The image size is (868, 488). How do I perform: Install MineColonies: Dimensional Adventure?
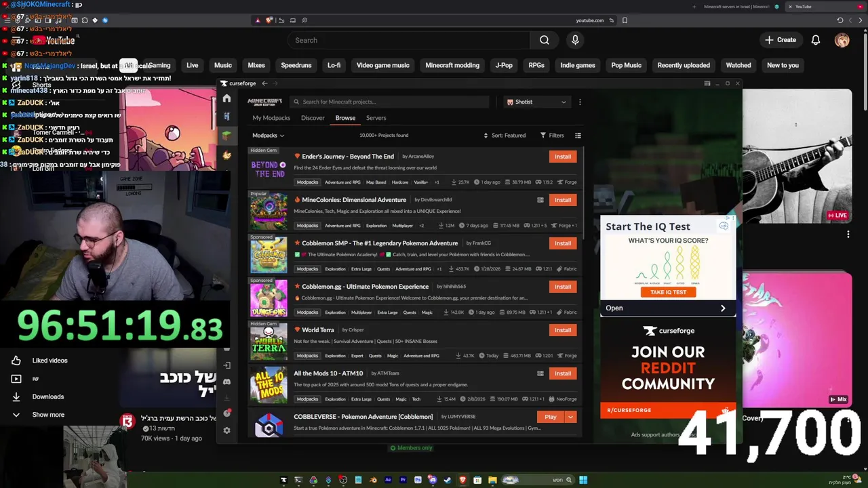(563, 200)
